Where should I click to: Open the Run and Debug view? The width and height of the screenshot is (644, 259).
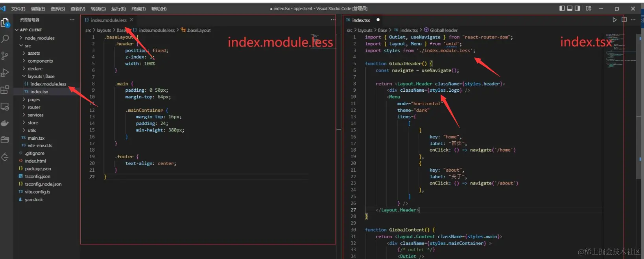point(5,72)
